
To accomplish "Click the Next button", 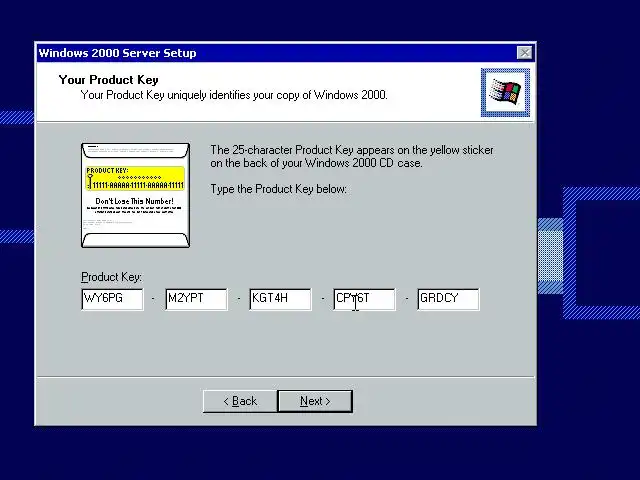I will pyautogui.click(x=315, y=401).
